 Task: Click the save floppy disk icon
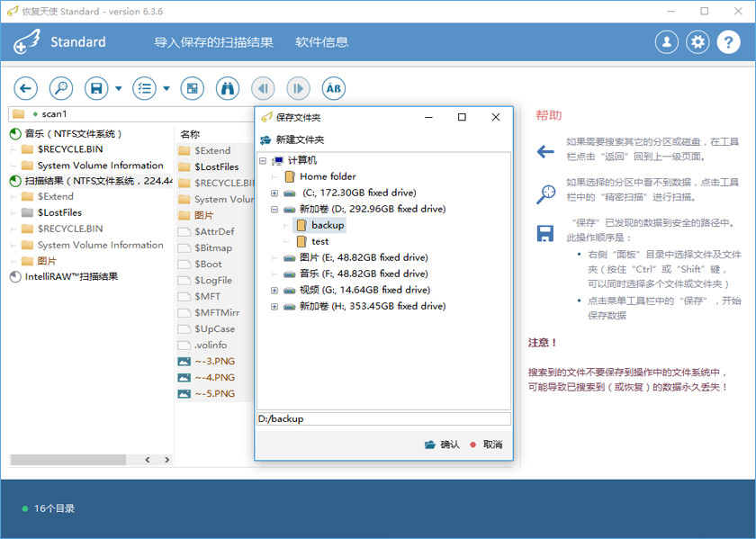coord(96,88)
